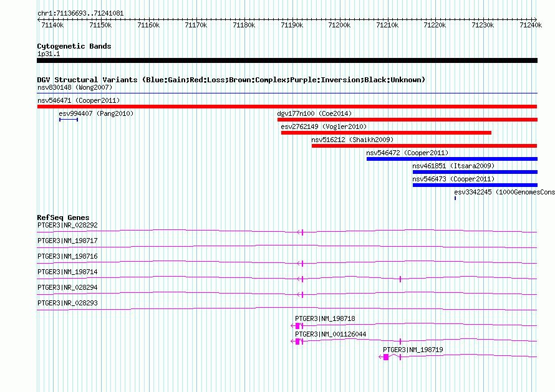Image resolution: width=555 pixels, height=392 pixels.
Task: Open the PTGER3|NM_001126044 transcript label
Action: 331,334
